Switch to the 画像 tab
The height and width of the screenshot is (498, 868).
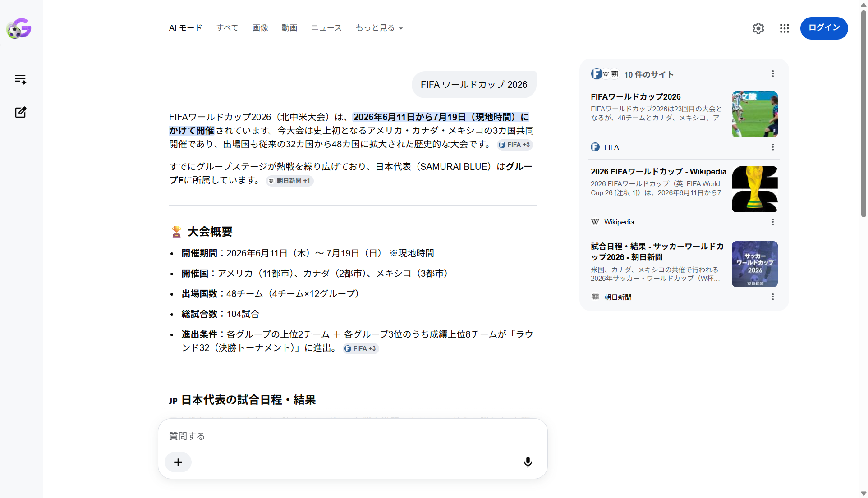point(260,28)
